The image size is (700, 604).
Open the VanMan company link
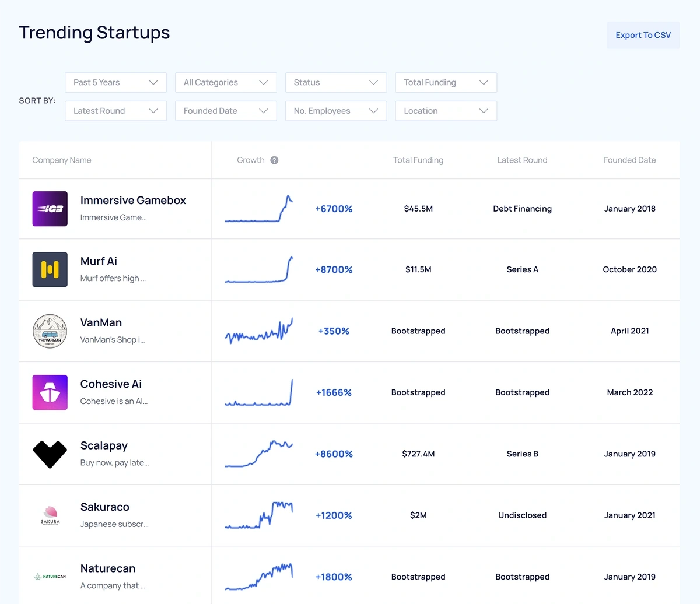point(101,322)
